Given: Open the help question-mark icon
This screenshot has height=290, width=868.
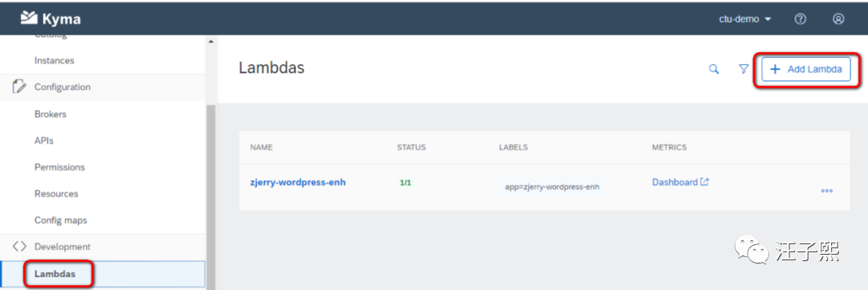Looking at the screenshot, I should pyautogui.click(x=800, y=18).
